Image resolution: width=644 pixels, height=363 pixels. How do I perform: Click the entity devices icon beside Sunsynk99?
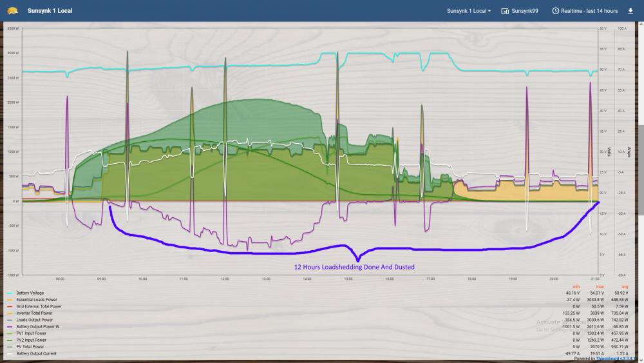point(505,11)
